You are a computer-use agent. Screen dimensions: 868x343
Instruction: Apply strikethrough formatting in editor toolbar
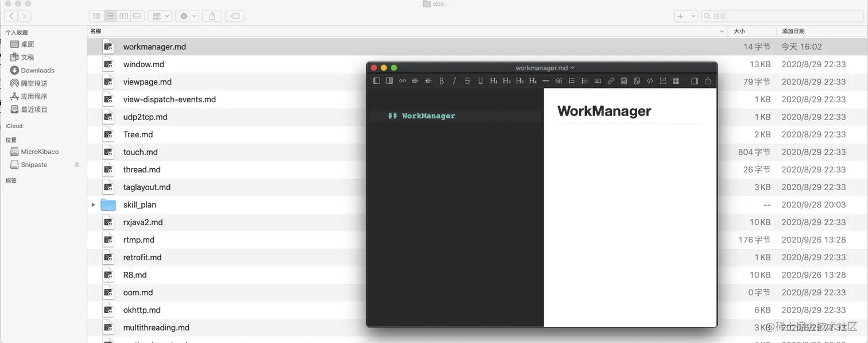(467, 81)
